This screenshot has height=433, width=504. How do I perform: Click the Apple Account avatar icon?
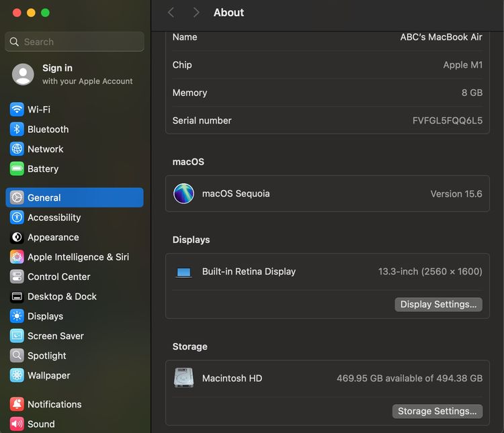coord(23,75)
